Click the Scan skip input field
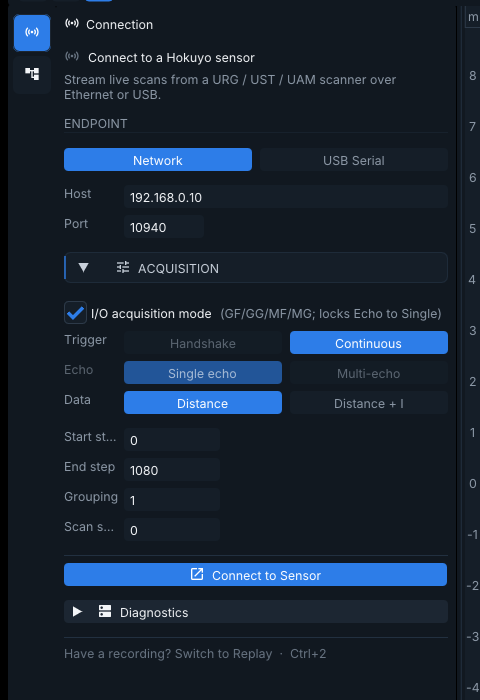The height and width of the screenshot is (700, 480). click(172, 529)
